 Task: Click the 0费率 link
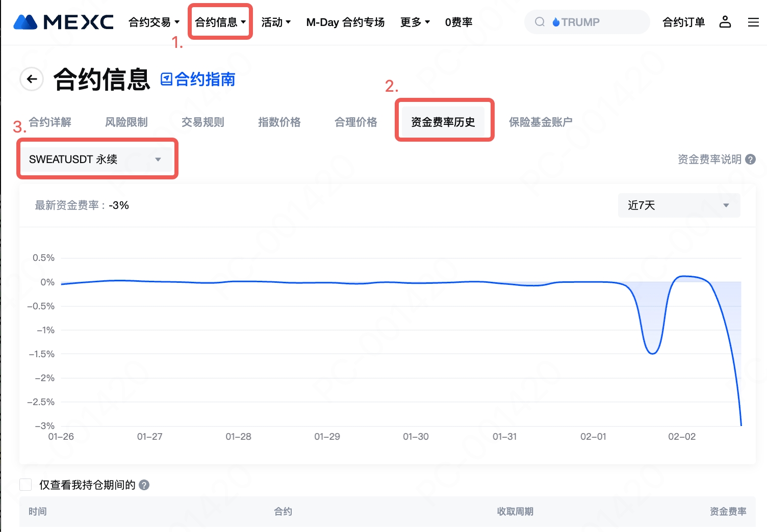[x=458, y=22]
